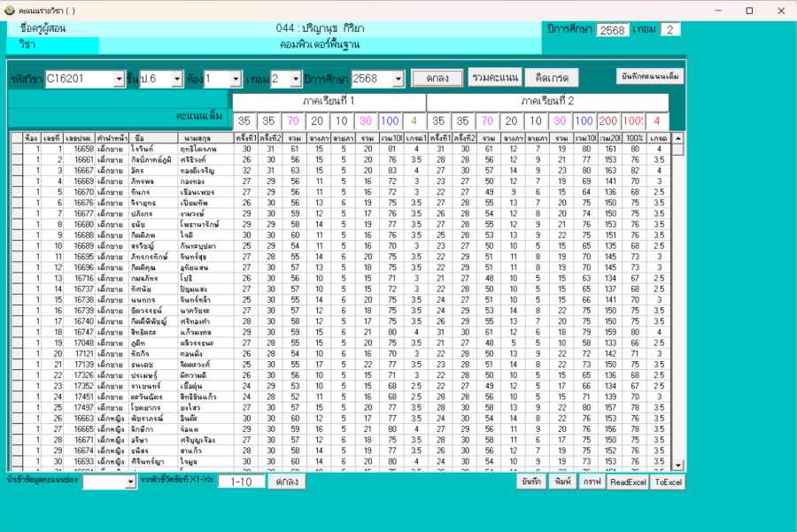The image size is (797, 532).
Task: Click the bottom ตกลง button beside range field
Action: pos(287,482)
